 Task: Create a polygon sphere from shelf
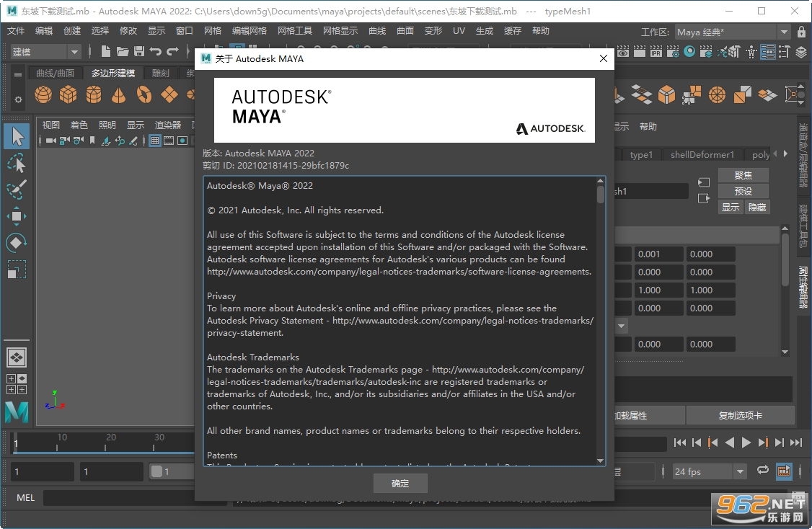tap(43, 94)
